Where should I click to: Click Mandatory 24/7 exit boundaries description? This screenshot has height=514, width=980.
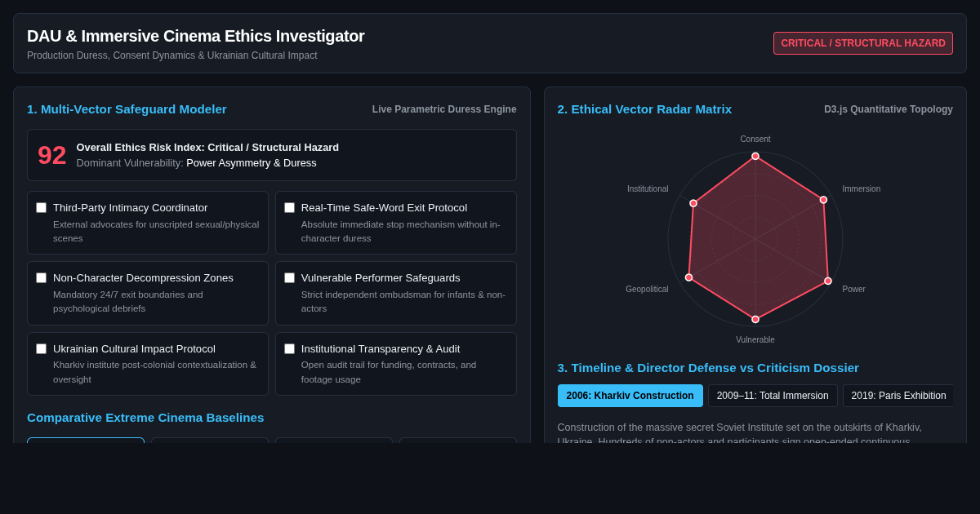[128, 302]
